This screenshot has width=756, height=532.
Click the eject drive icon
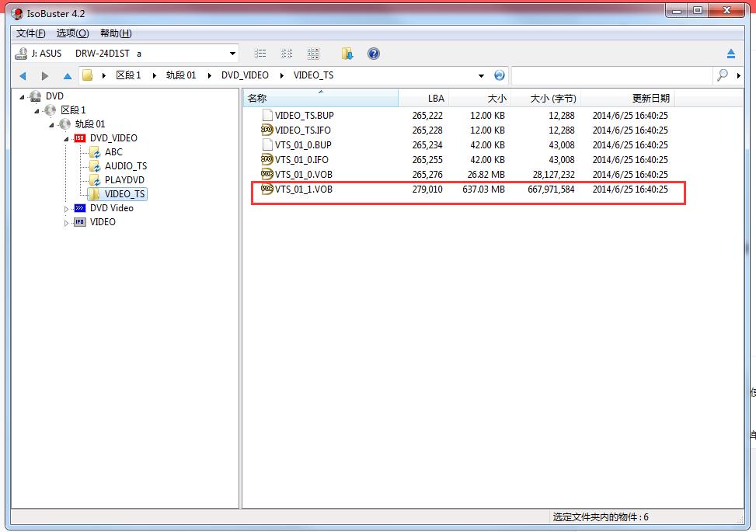pos(730,54)
